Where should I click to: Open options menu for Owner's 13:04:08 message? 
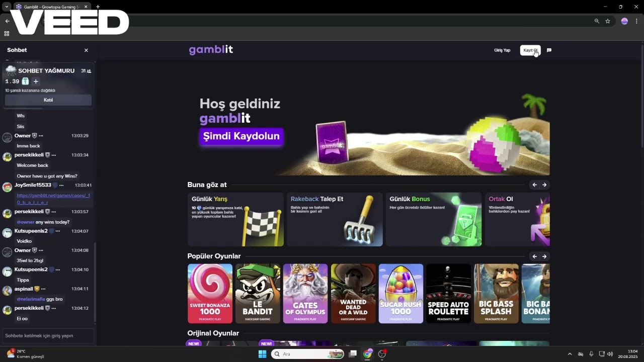pos(41,250)
